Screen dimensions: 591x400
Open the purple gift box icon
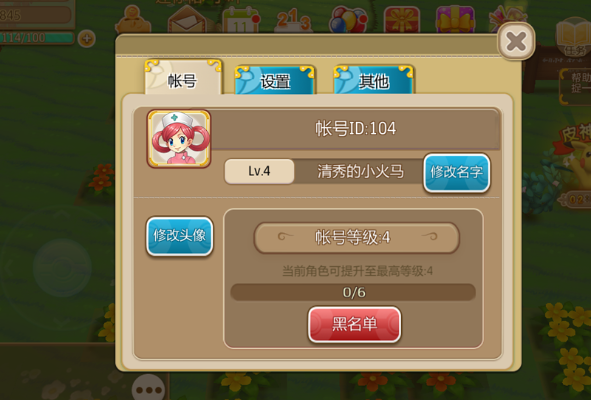point(455,20)
